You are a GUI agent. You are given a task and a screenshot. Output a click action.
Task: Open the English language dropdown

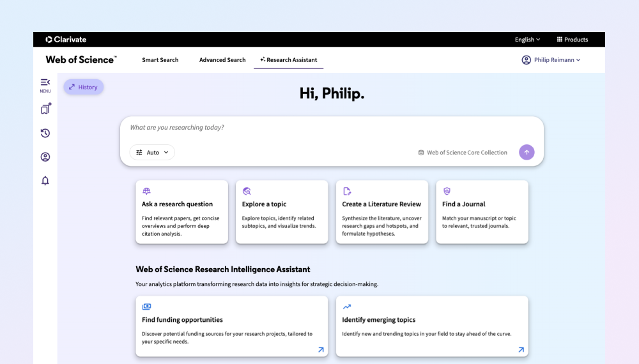click(x=527, y=40)
